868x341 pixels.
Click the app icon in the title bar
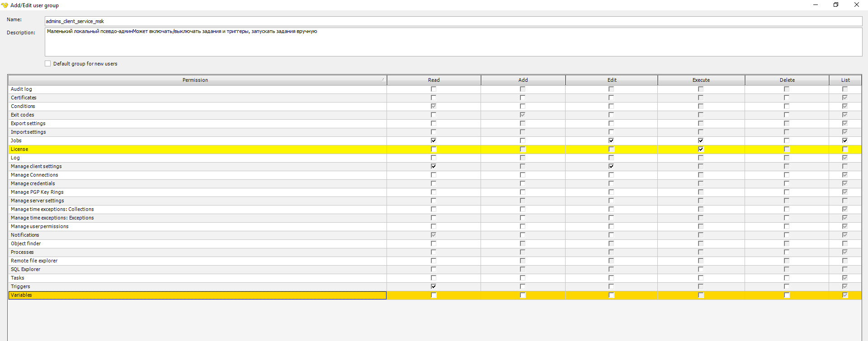[5, 5]
